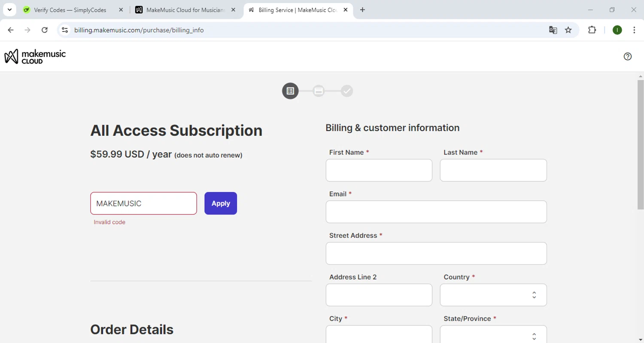Open the tab search dropdown arrow
This screenshot has height=343, width=644.
coord(9,10)
